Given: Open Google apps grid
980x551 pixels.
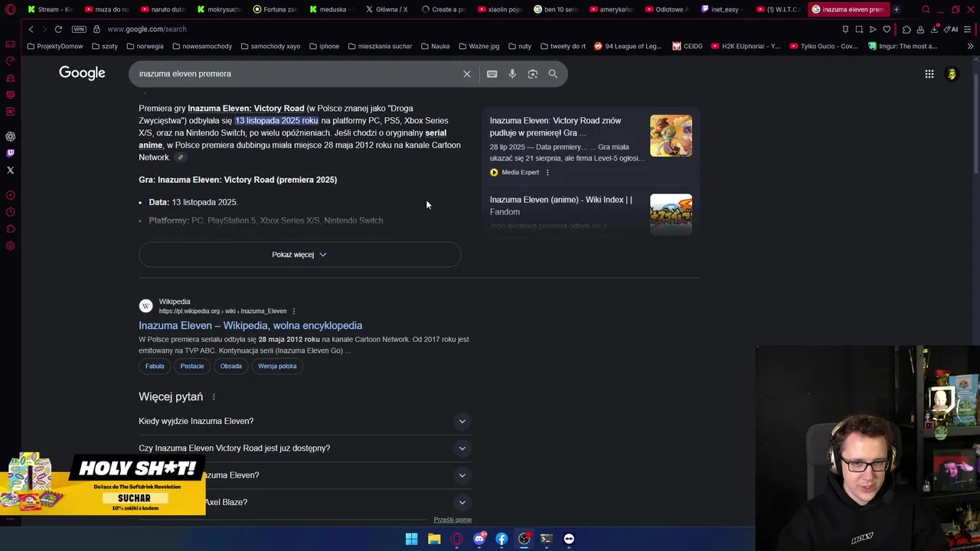Looking at the screenshot, I should tap(929, 74).
